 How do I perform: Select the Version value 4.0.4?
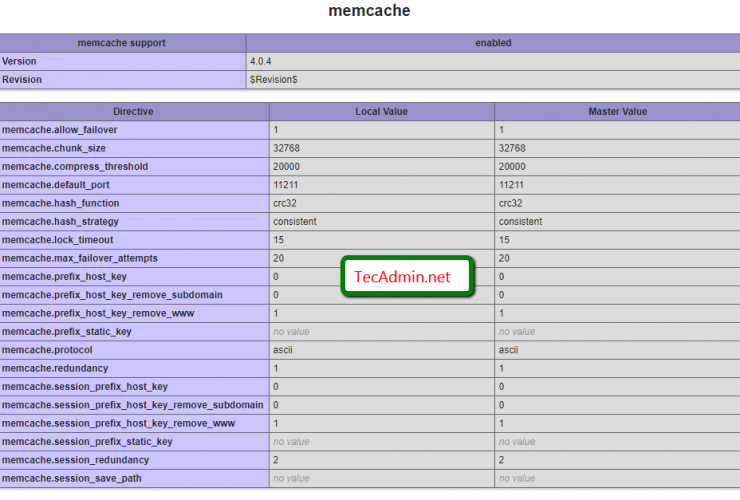262,61
